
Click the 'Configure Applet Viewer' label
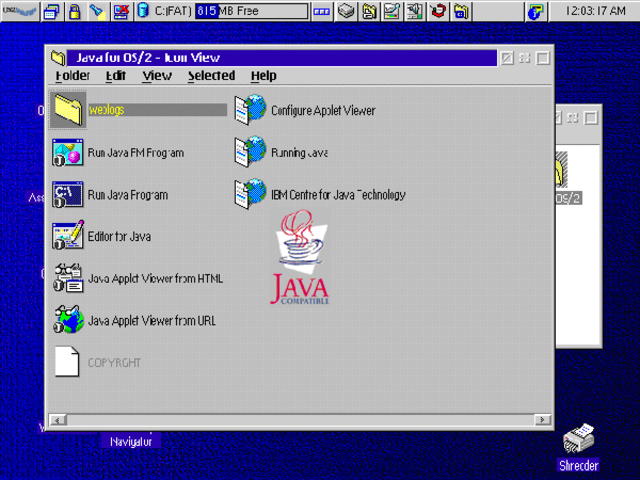(323, 111)
